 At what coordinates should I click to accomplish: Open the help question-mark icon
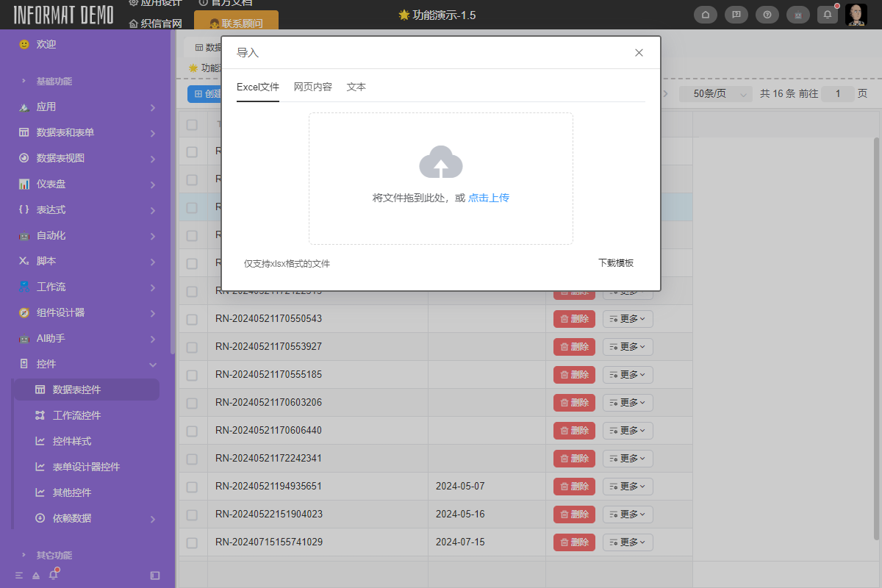tap(767, 14)
